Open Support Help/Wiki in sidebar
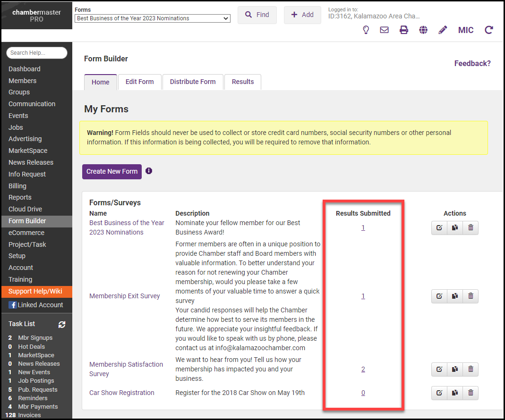 coord(35,291)
